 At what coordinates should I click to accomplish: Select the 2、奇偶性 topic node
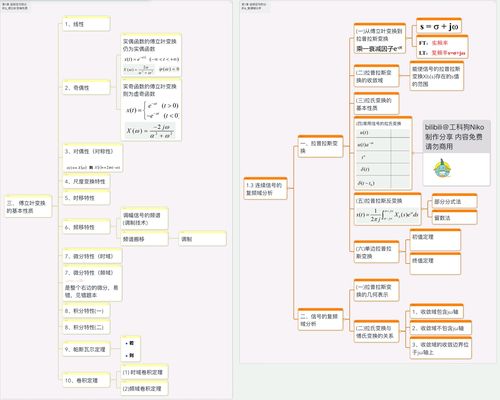click(x=86, y=88)
